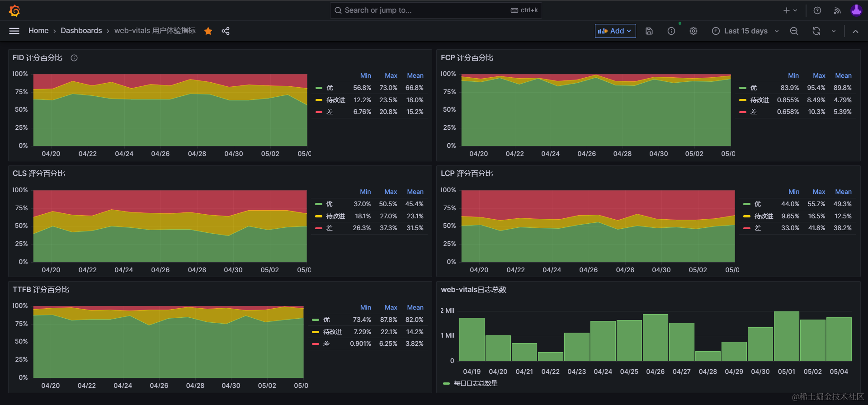This screenshot has width=868, height=405.
Task: Toggle 待改进 series in CLS legend
Action: tap(335, 216)
